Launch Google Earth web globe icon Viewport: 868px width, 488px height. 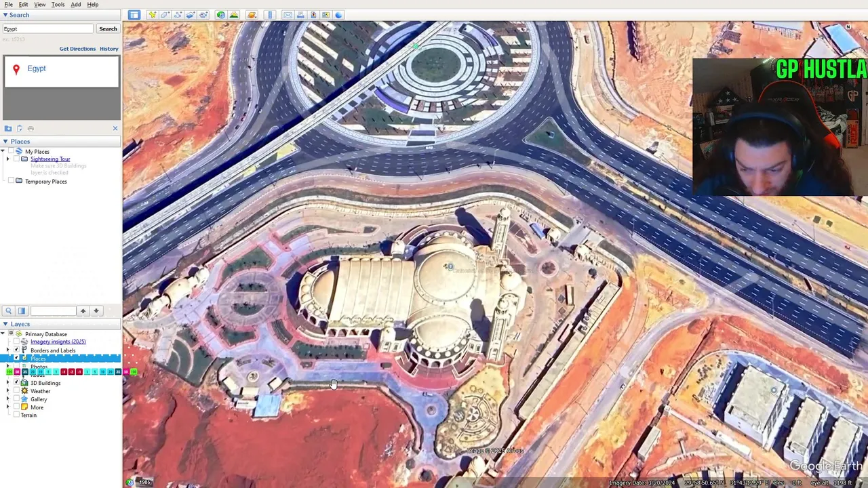338,14
